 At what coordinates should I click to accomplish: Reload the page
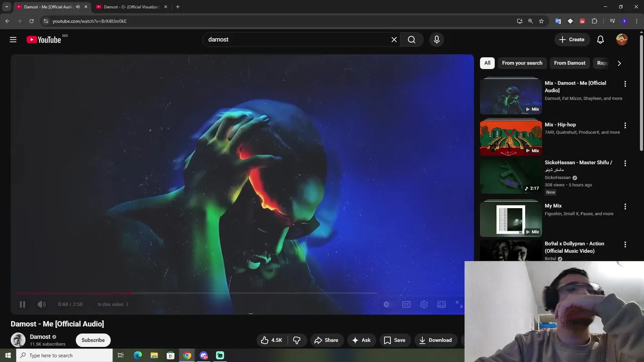(x=31, y=21)
